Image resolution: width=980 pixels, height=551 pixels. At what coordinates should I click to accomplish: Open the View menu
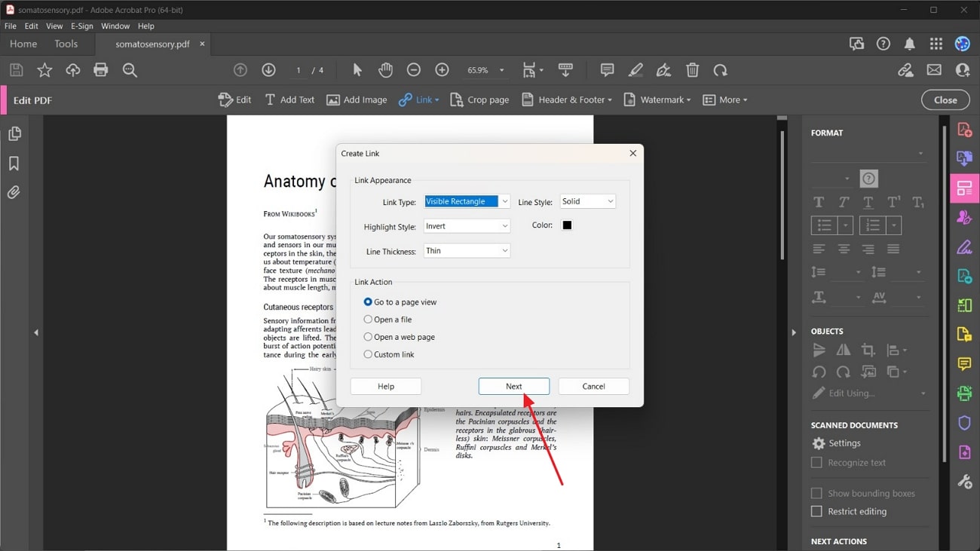54,26
